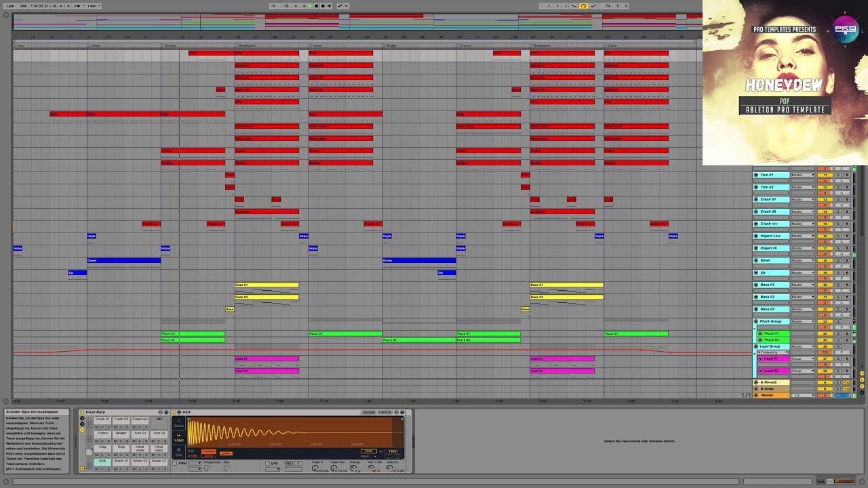Collapse the Lead Group track

click(756, 346)
